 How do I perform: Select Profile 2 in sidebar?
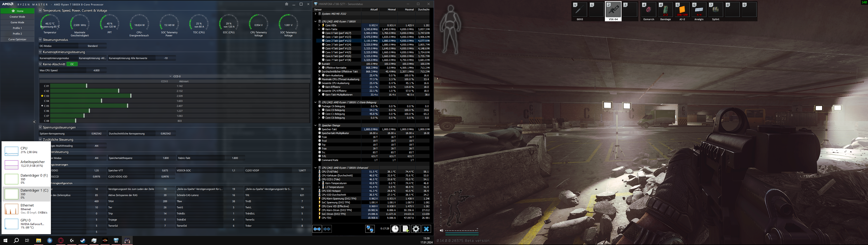(x=17, y=34)
